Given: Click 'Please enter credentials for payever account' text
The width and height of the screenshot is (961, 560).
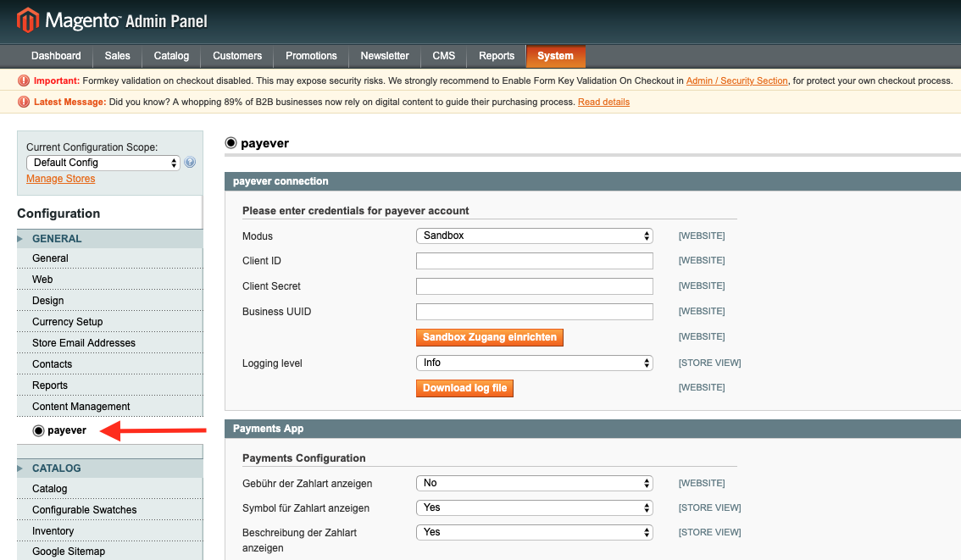Looking at the screenshot, I should [355, 211].
